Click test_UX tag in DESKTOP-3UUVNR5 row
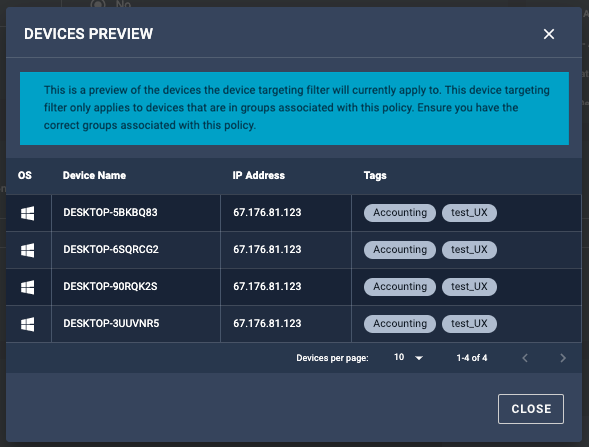The height and width of the screenshot is (447, 589). (x=469, y=324)
